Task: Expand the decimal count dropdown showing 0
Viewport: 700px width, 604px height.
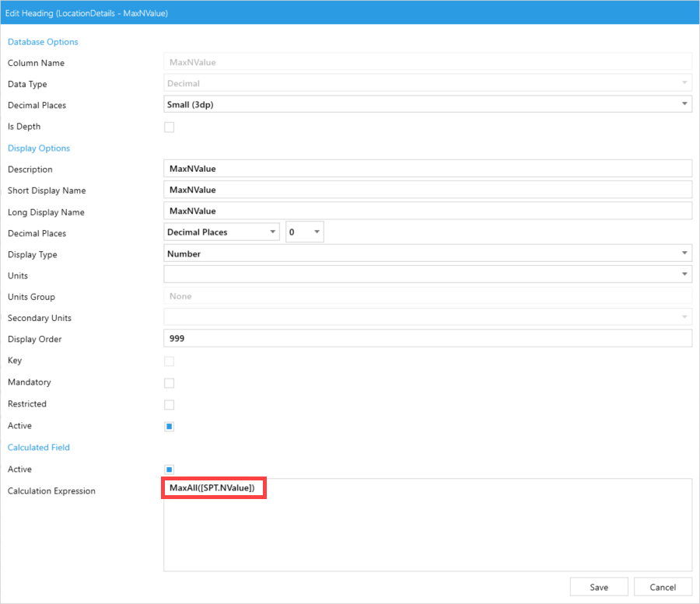Action: pyautogui.click(x=304, y=232)
